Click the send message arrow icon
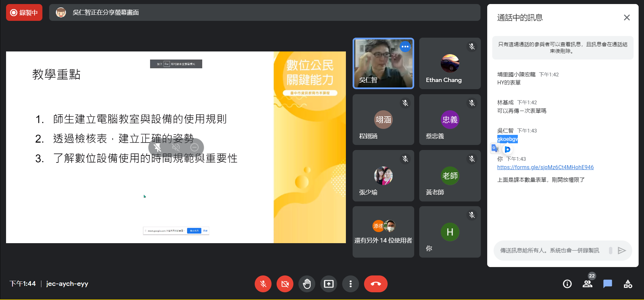The width and height of the screenshot is (644, 300). [622, 250]
